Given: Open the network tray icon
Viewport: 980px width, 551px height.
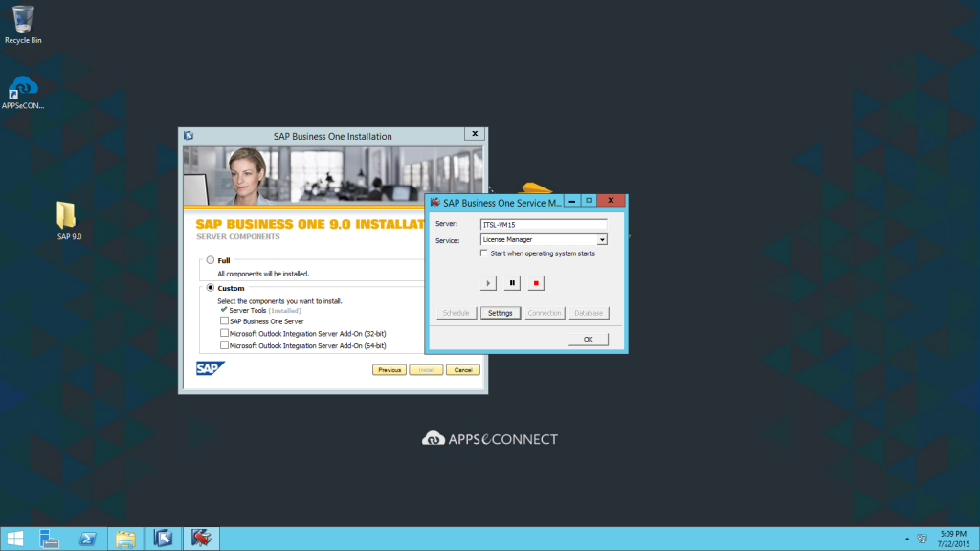Looking at the screenshot, I should [922, 539].
